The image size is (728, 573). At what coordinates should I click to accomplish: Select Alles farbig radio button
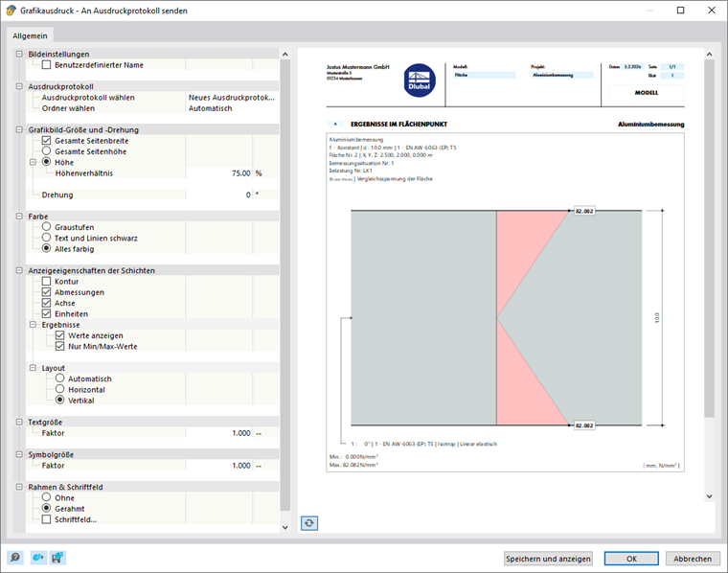46,248
